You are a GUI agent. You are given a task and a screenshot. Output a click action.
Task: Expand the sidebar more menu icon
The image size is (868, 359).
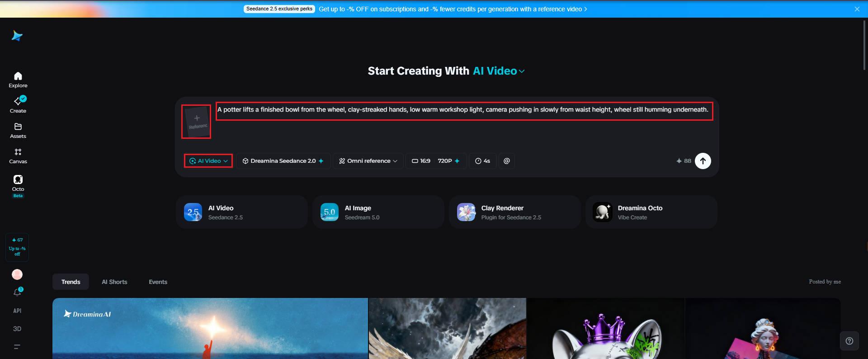pyautogui.click(x=17, y=347)
